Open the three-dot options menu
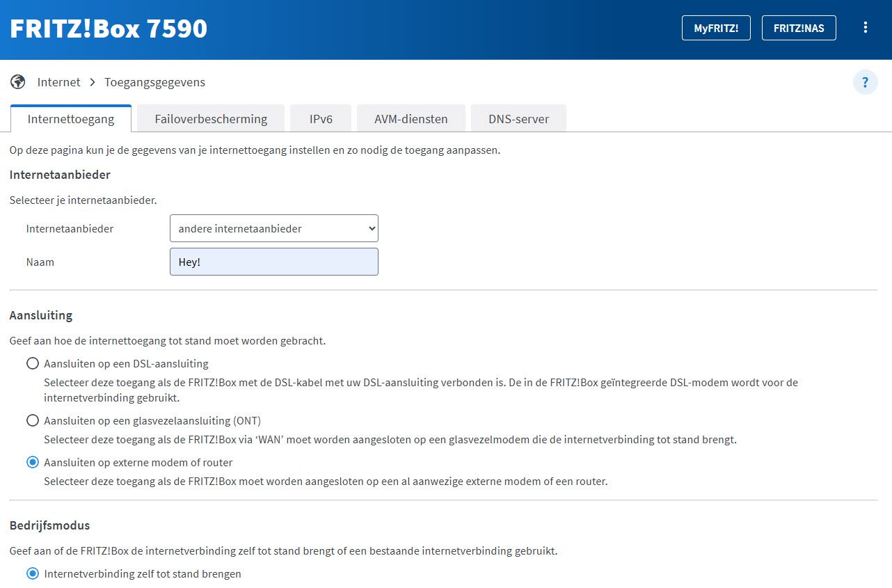This screenshot has height=588, width=892. 866,28
